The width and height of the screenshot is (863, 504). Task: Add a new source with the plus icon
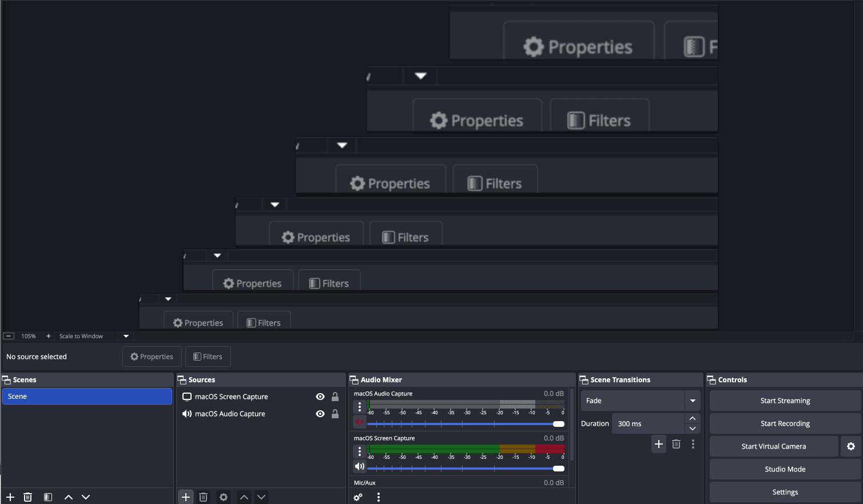click(185, 497)
